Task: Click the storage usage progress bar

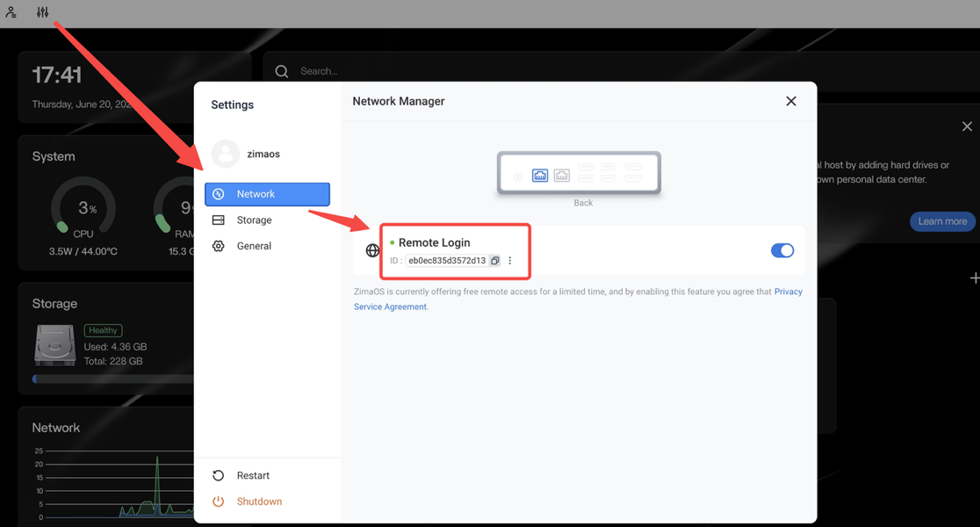Action: [x=112, y=379]
